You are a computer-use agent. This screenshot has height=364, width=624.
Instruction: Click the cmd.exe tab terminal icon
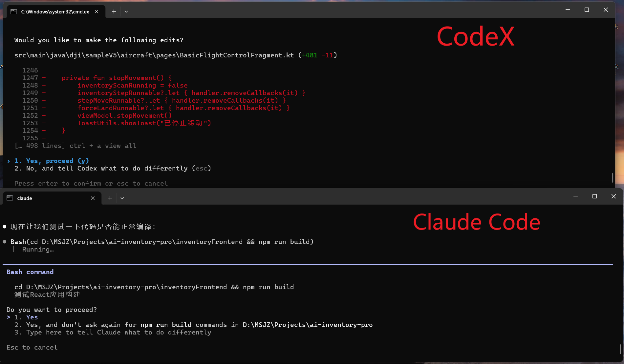click(13, 11)
